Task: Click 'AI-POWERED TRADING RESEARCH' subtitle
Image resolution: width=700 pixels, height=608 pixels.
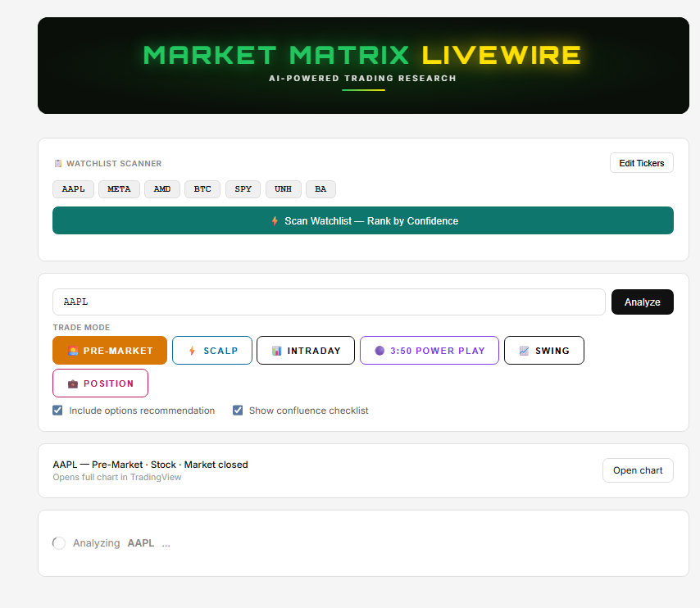Action: point(362,78)
